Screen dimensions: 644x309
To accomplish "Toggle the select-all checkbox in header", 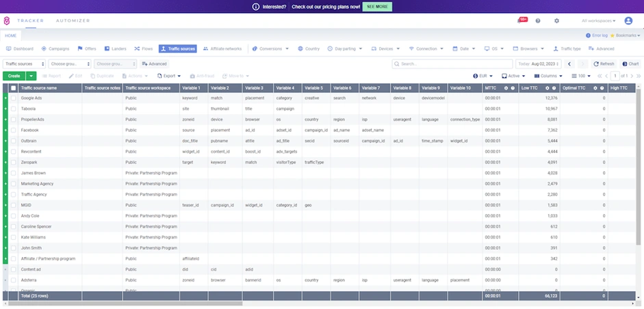I will point(13,88).
